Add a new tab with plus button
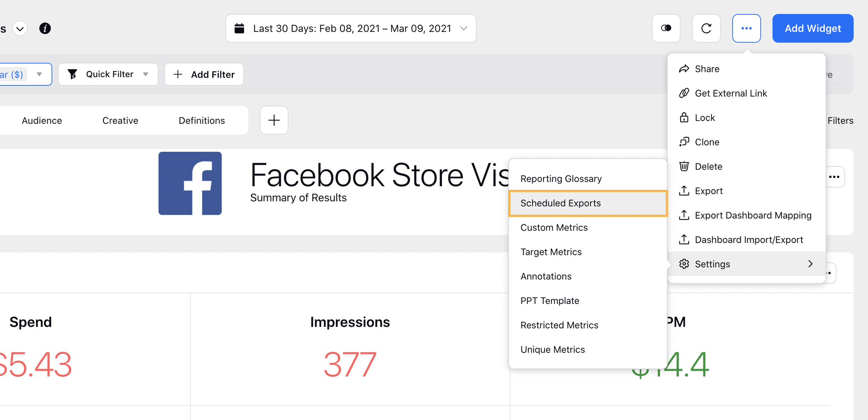868x420 pixels. [x=274, y=120]
